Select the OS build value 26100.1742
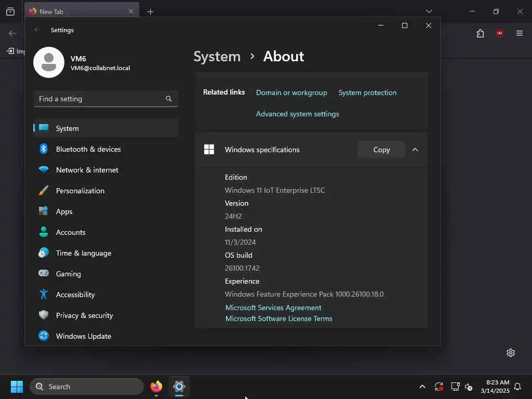 pyautogui.click(x=242, y=268)
